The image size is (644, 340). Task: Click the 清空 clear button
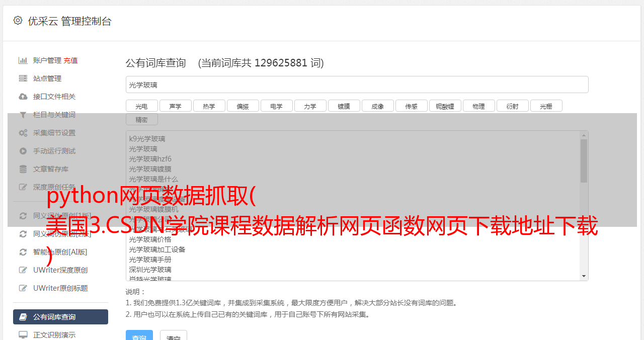[x=174, y=336]
